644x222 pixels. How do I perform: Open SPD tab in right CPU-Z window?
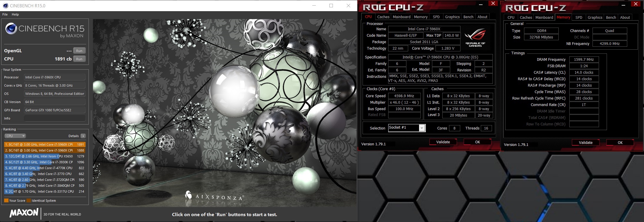coord(579,18)
